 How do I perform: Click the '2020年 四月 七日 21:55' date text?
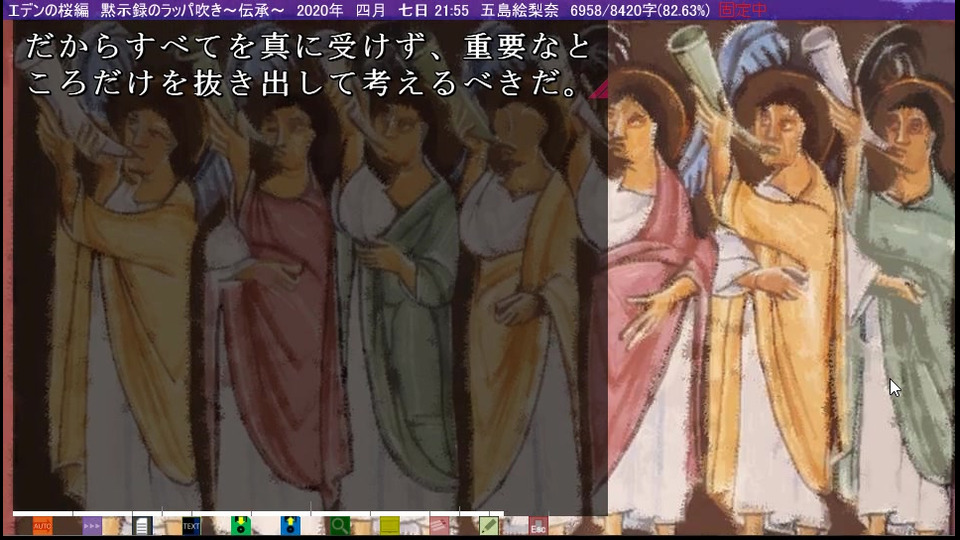383,10
